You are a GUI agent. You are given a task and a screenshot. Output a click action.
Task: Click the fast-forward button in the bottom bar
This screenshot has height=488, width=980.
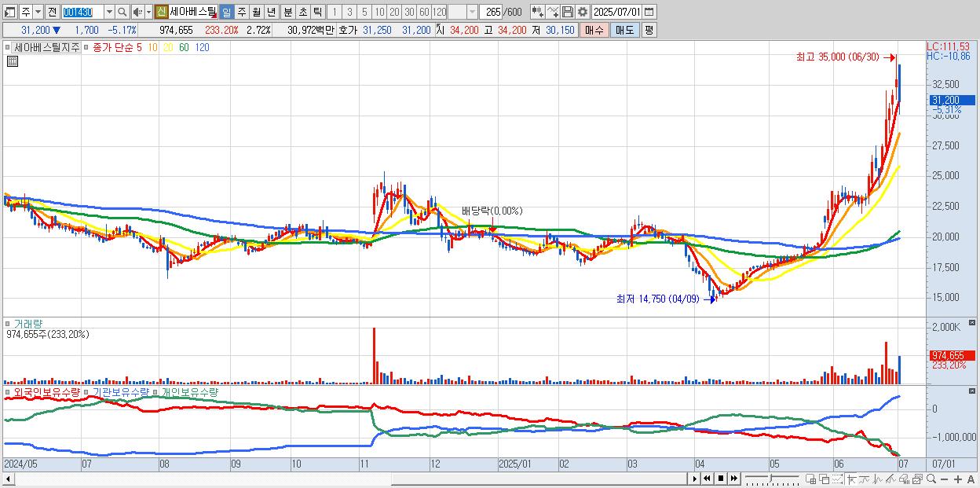tap(733, 479)
